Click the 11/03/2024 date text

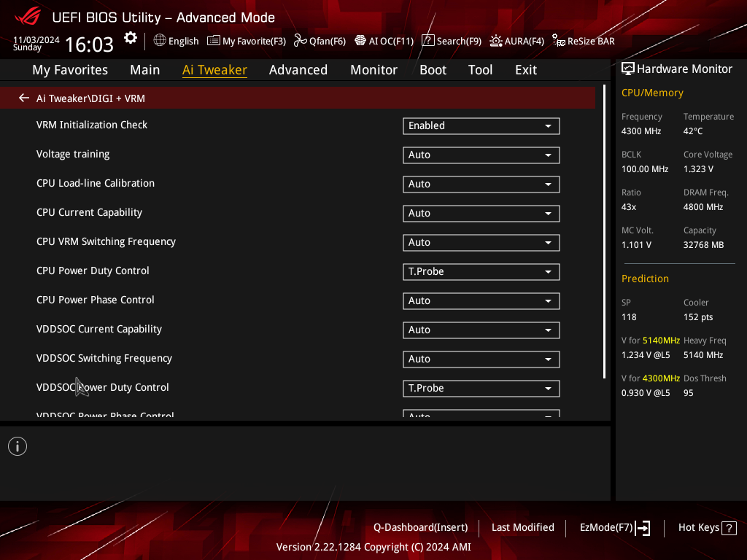pos(36,40)
